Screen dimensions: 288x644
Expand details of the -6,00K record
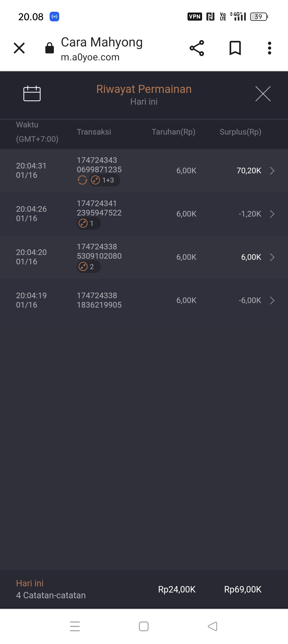[x=272, y=300]
